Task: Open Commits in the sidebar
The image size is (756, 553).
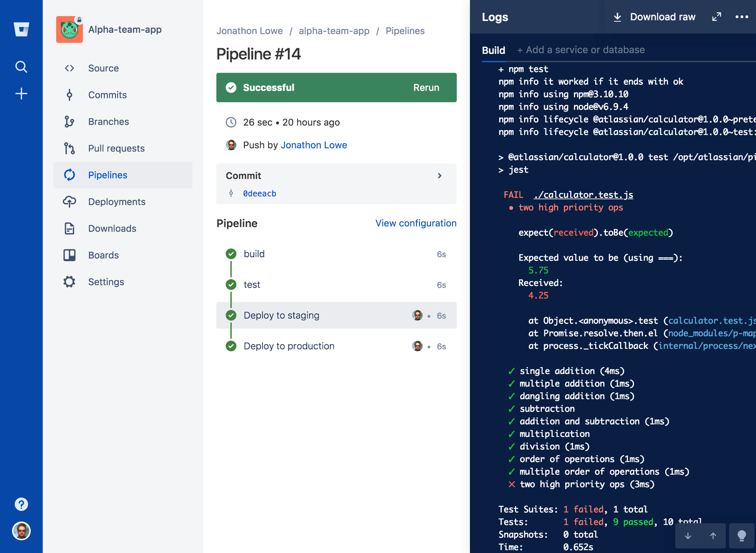Action: coord(123,95)
